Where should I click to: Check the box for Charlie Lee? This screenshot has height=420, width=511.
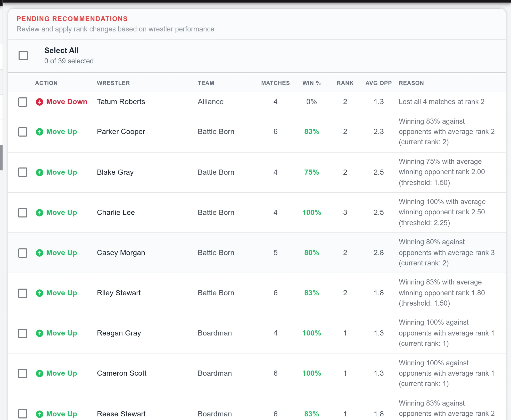[x=23, y=213]
